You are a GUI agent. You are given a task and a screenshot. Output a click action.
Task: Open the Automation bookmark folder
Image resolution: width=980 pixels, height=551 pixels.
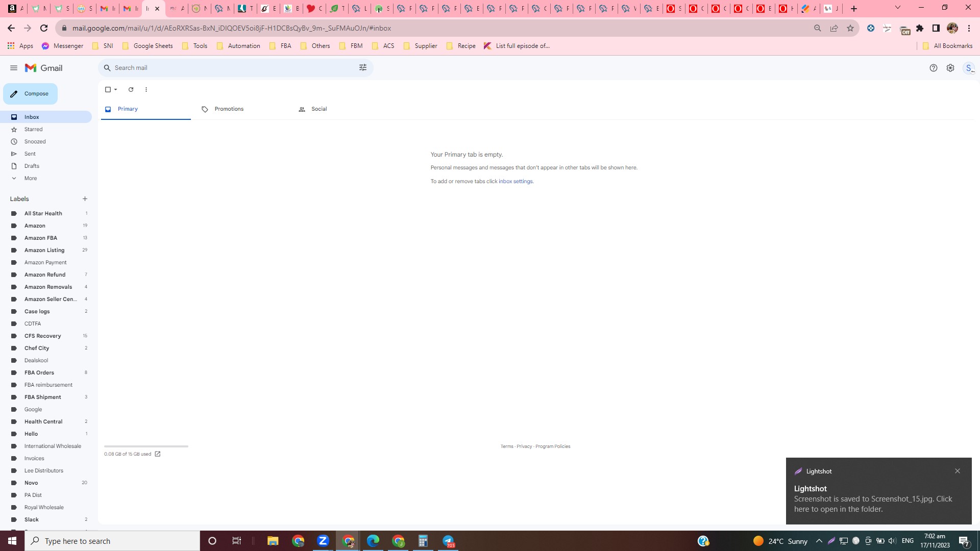click(238, 46)
